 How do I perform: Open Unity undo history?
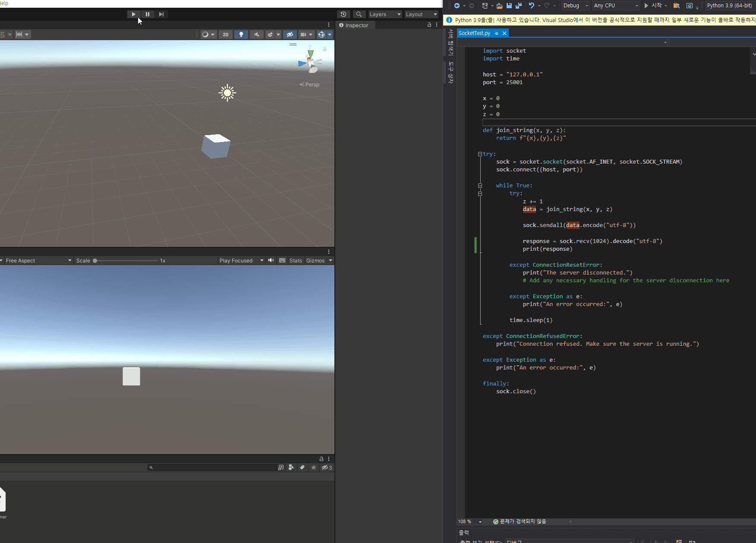coord(343,14)
